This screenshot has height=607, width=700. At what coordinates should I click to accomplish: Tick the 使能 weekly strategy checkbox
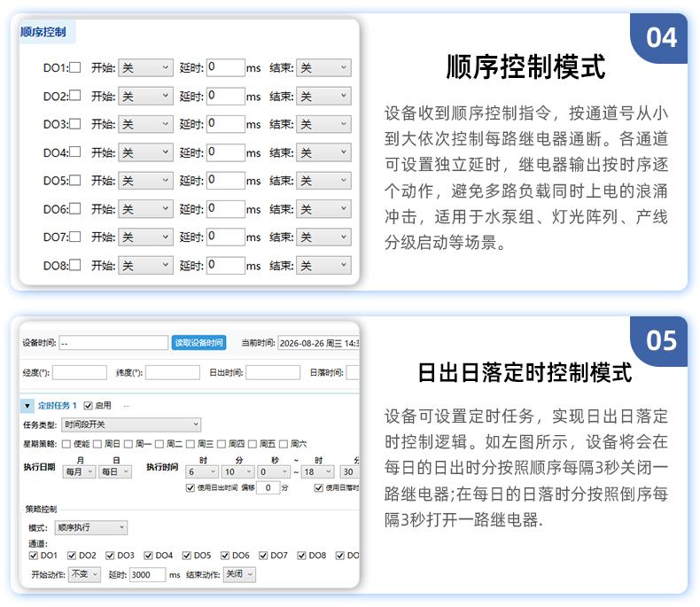coord(66,444)
